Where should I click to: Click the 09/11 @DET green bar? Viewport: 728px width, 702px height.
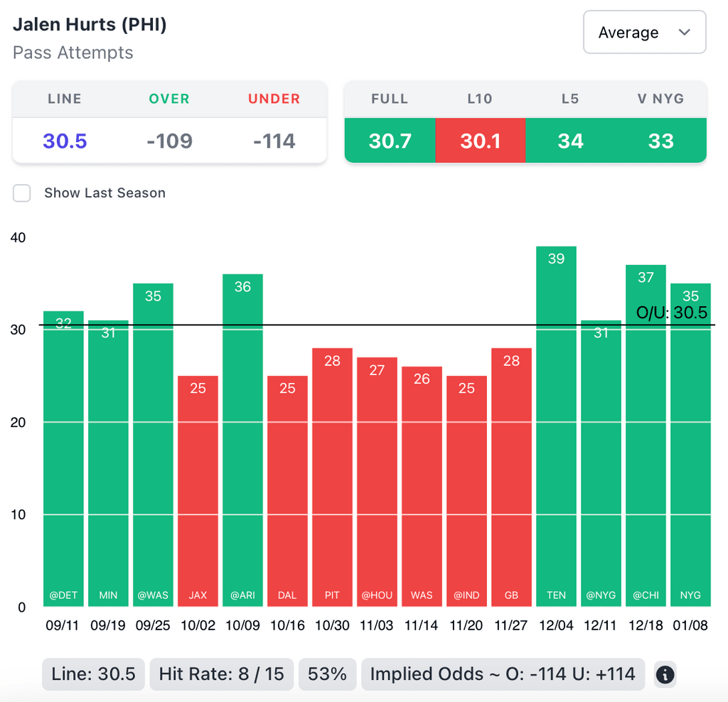[63, 458]
